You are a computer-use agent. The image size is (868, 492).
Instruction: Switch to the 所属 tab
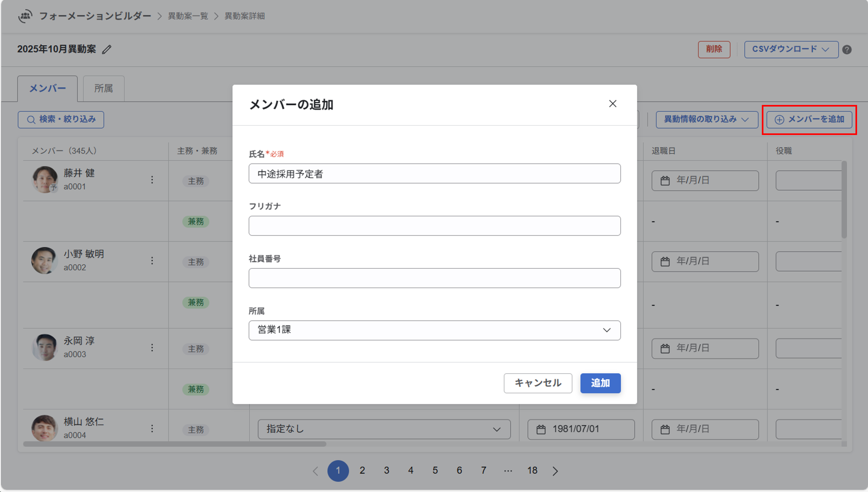103,88
